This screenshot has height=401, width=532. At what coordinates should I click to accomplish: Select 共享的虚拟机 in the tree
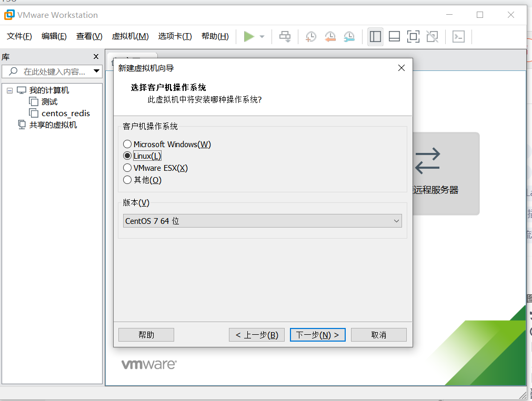pos(53,125)
